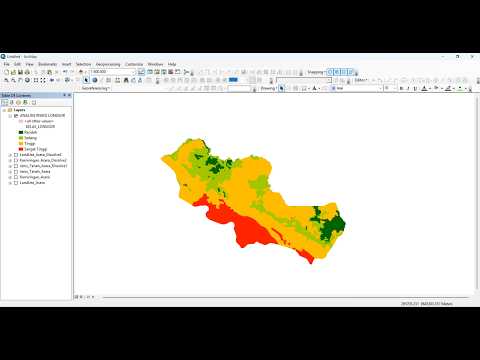Viewport: 480px width, 360px height.
Task: Switch to List By Visibility
Action: click(19, 103)
